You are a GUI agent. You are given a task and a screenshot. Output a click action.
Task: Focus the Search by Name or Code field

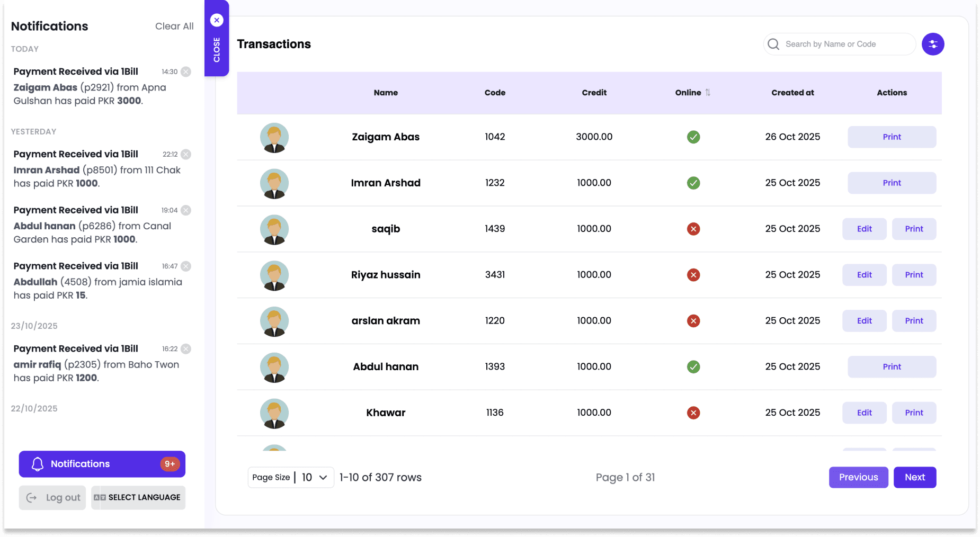click(845, 44)
